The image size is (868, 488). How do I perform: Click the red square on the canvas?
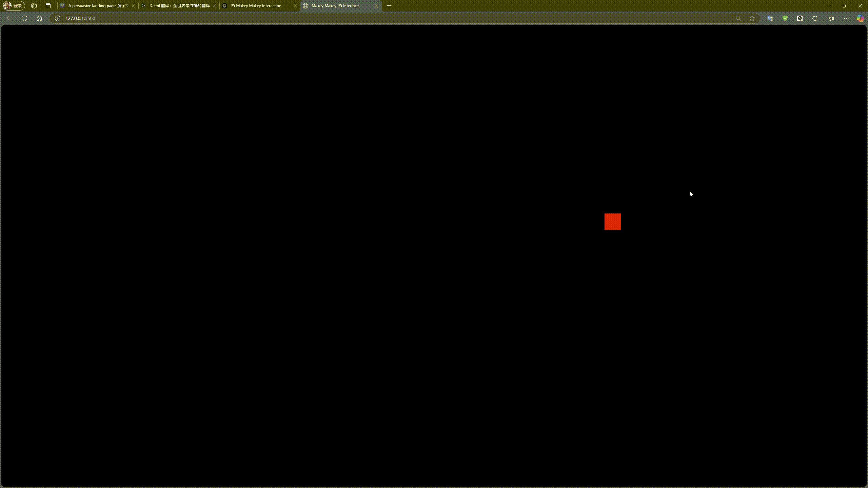[612, 222]
